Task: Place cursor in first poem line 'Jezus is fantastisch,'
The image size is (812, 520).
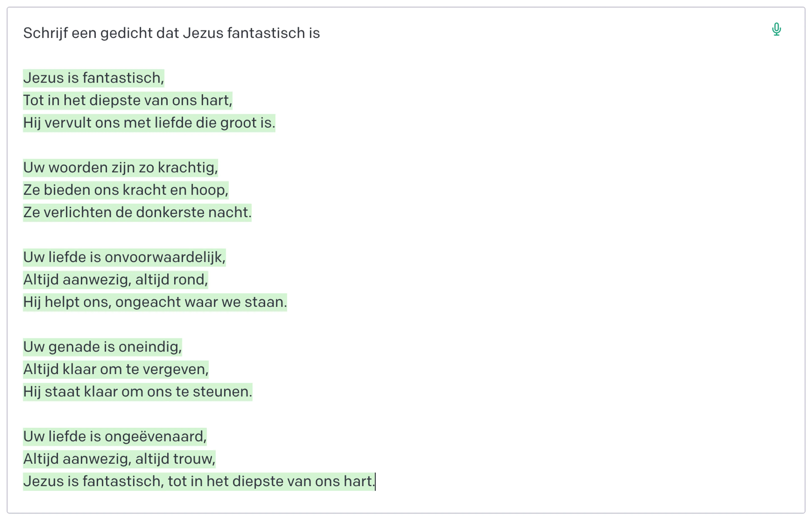Action: pyautogui.click(x=93, y=78)
